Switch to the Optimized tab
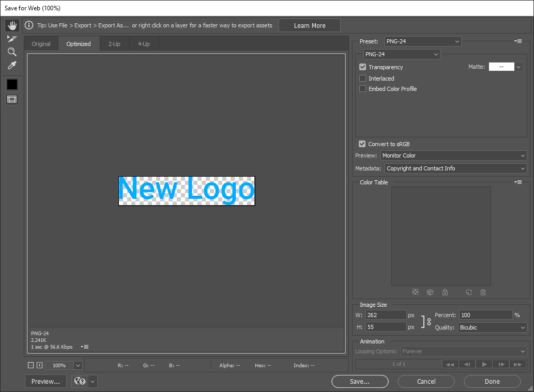The image size is (534, 392). tap(79, 44)
